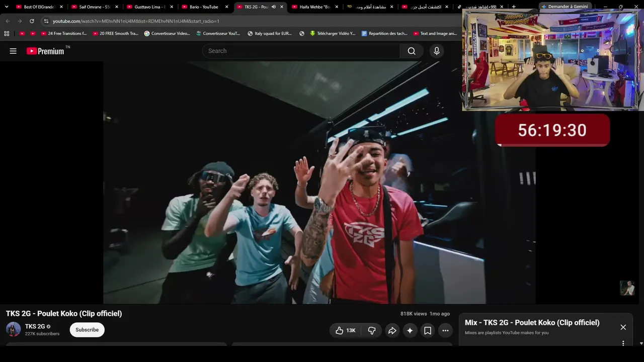
Task: Click the 818K views count text
Action: tap(414, 314)
